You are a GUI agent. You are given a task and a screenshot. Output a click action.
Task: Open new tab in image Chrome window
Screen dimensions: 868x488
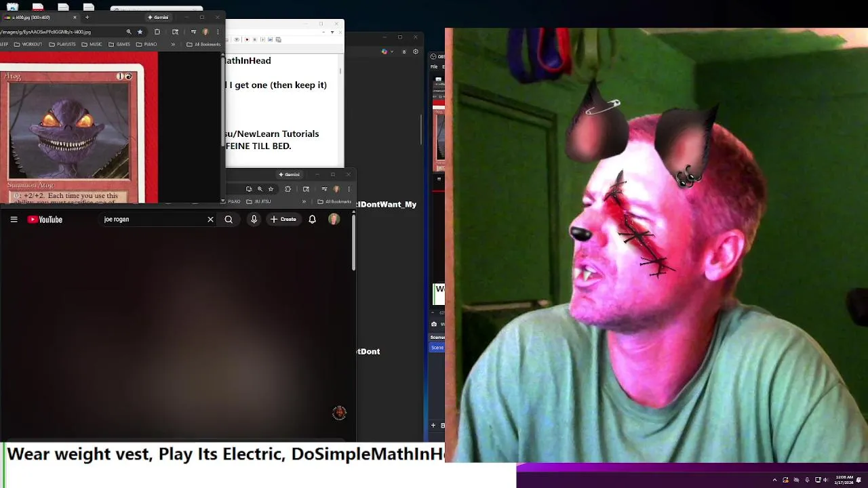click(x=87, y=17)
